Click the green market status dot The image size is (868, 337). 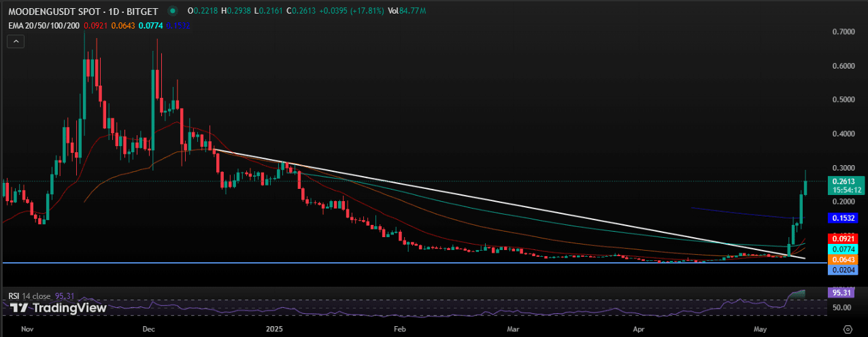click(171, 11)
